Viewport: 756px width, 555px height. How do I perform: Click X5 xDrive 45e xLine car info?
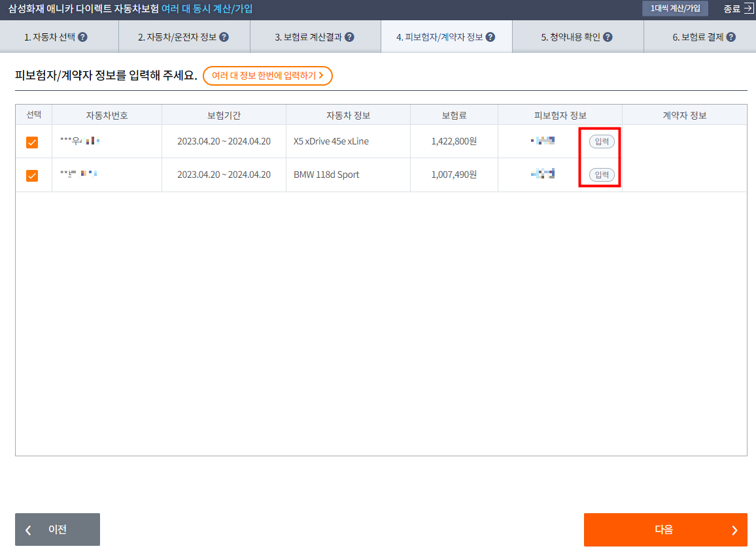(331, 141)
